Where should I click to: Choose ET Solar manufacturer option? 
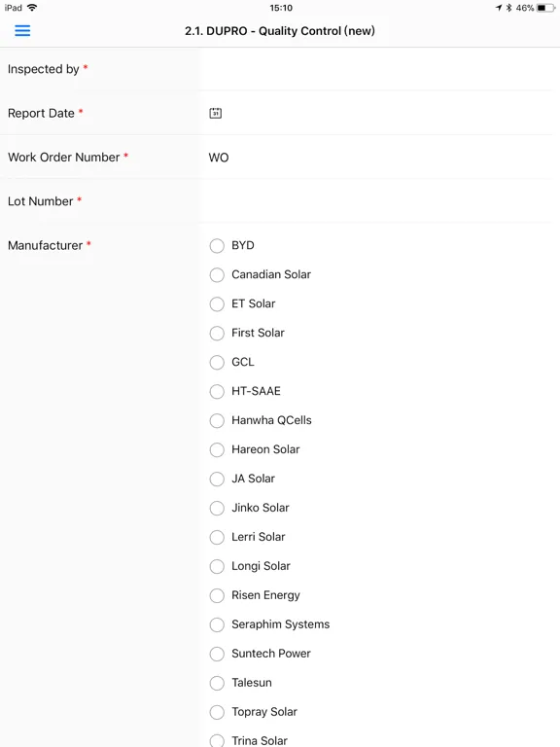[217, 303]
